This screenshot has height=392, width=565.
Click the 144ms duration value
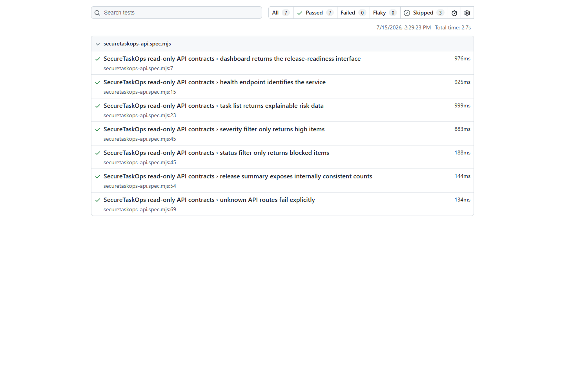click(462, 176)
